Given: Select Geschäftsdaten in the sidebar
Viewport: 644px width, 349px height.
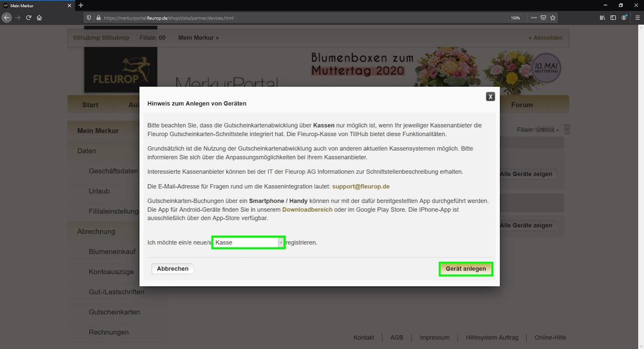Looking at the screenshot, I should click(113, 171).
